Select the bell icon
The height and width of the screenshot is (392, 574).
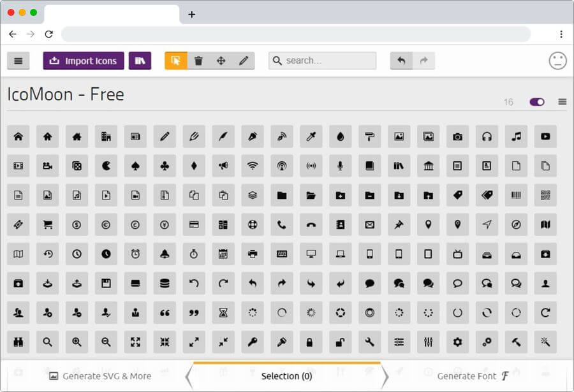(x=165, y=254)
